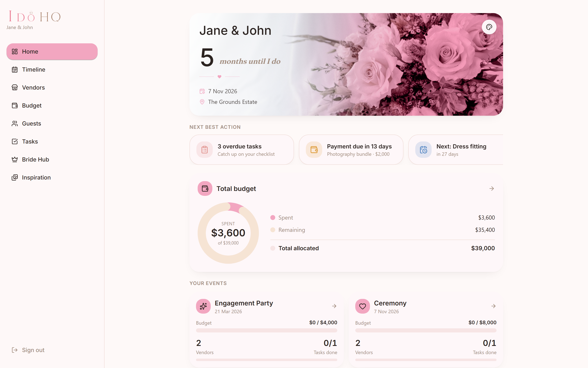588x368 pixels.
Task: Click the Spent amount $3,600 in legend
Action: pos(487,218)
